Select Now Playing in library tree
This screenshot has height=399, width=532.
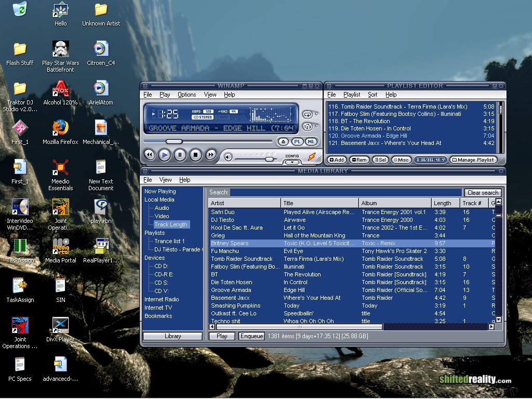click(x=160, y=191)
